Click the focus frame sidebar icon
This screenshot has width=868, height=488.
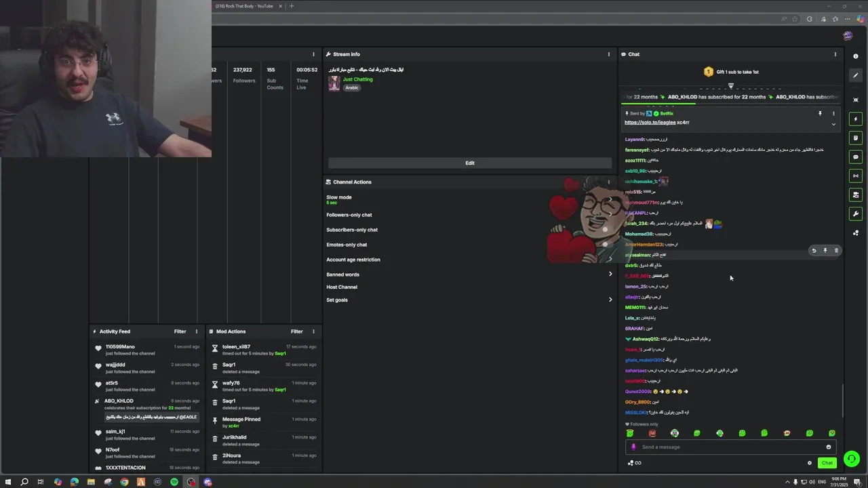click(856, 100)
